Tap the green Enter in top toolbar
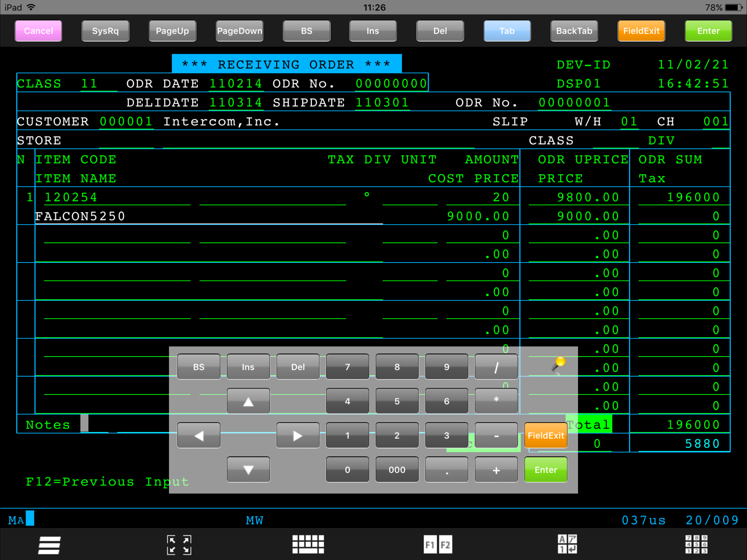Image resolution: width=747 pixels, height=560 pixels. pyautogui.click(x=708, y=31)
